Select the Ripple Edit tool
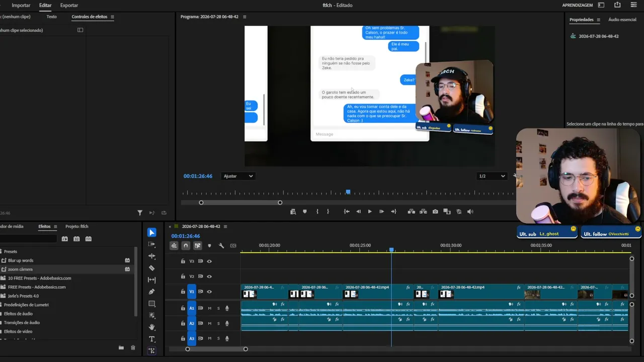This screenshot has height=362, width=644. point(151,256)
